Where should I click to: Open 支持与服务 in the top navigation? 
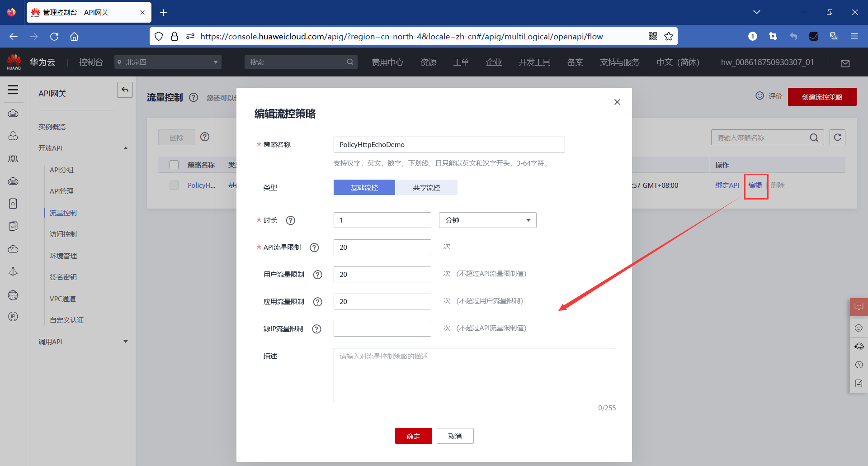click(x=619, y=62)
